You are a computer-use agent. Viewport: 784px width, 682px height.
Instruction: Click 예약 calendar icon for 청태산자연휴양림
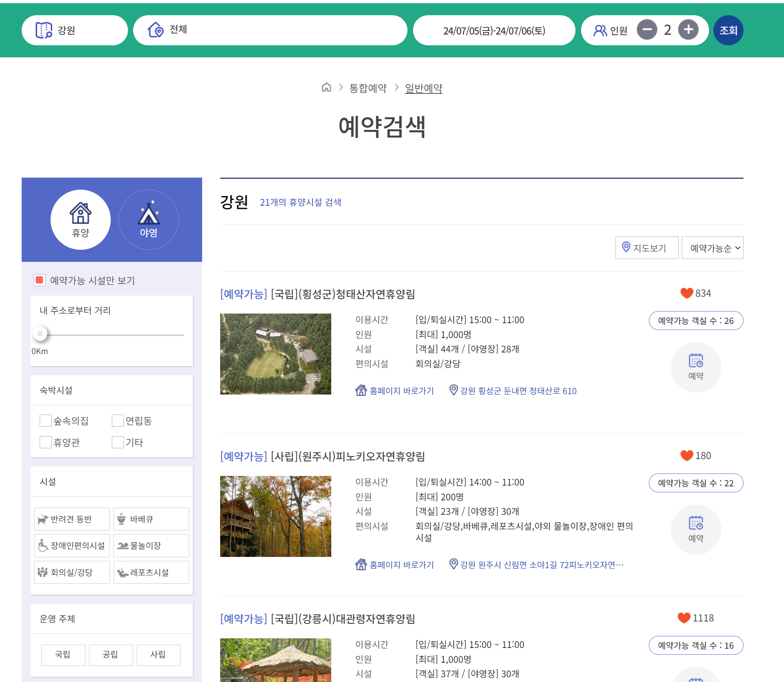pos(696,367)
